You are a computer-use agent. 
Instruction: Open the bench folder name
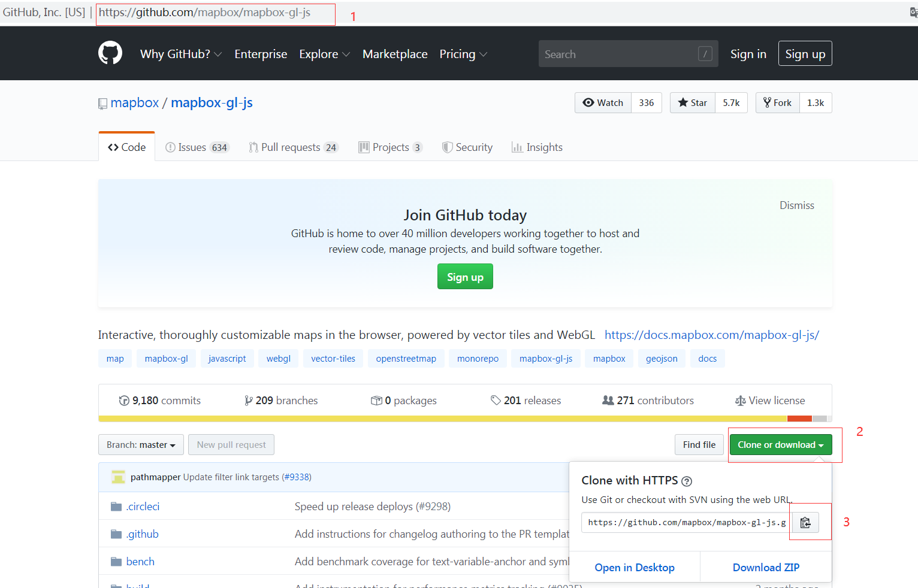pos(140,562)
